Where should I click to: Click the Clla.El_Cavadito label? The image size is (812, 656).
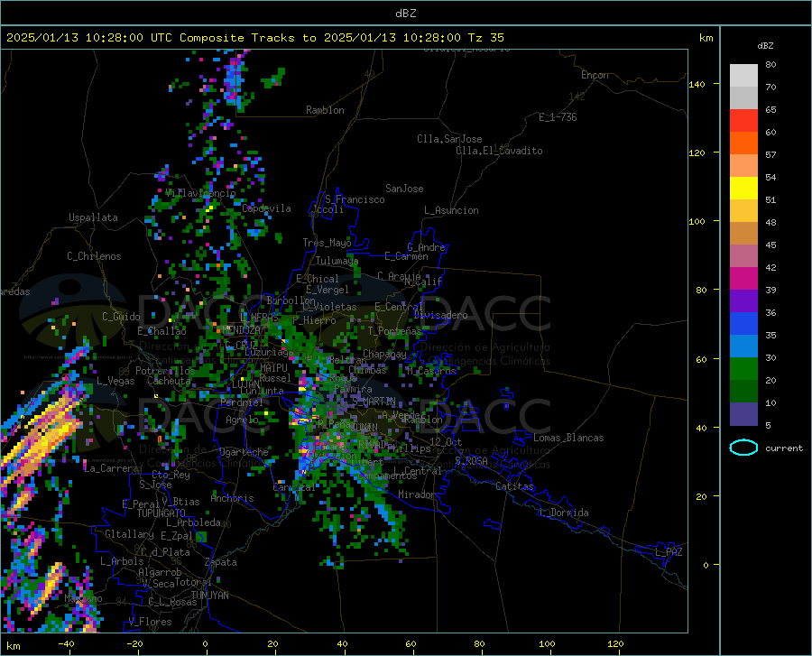point(499,151)
